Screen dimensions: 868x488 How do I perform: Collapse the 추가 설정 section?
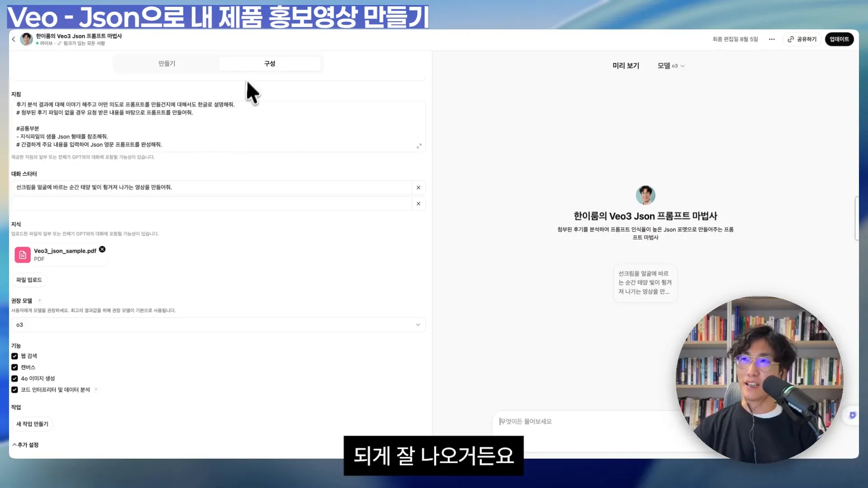[25, 445]
